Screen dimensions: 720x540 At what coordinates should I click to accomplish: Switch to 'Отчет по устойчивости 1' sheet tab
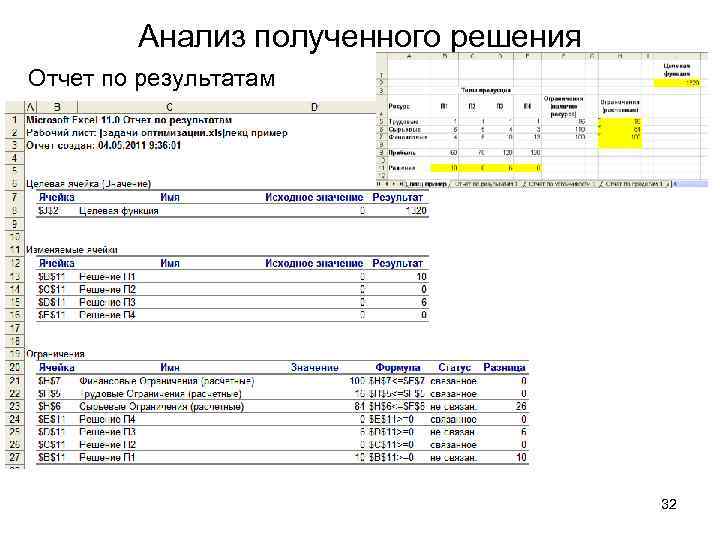tap(562, 184)
